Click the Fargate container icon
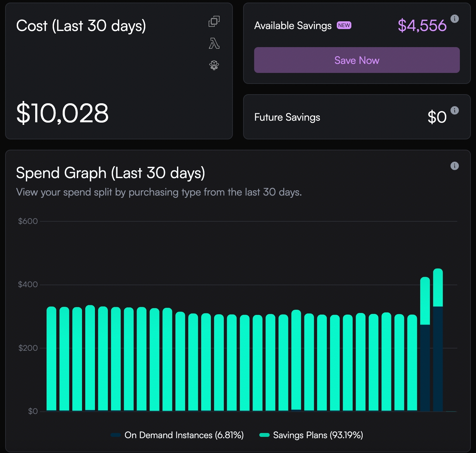This screenshot has height=453, width=476. click(214, 65)
